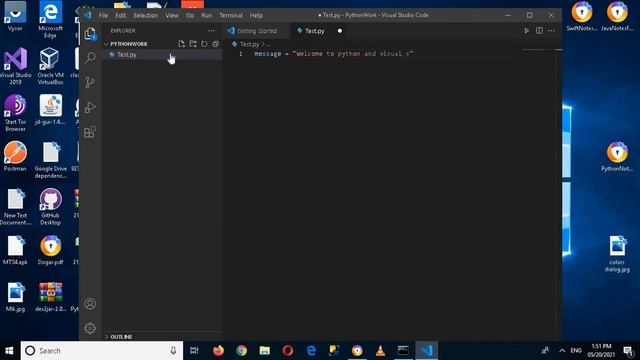Open the Help menu
This screenshot has height=360, width=640.
[256, 15]
